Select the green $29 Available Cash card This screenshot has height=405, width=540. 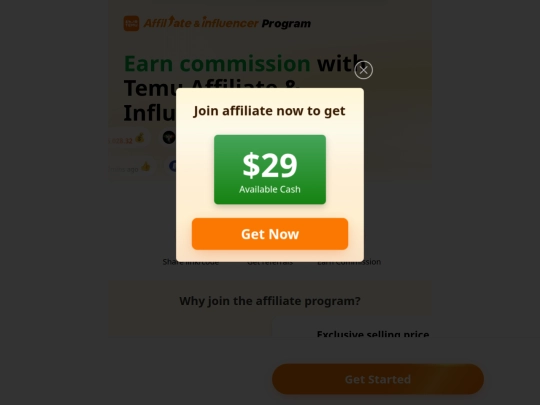click(x=270, y=169)
